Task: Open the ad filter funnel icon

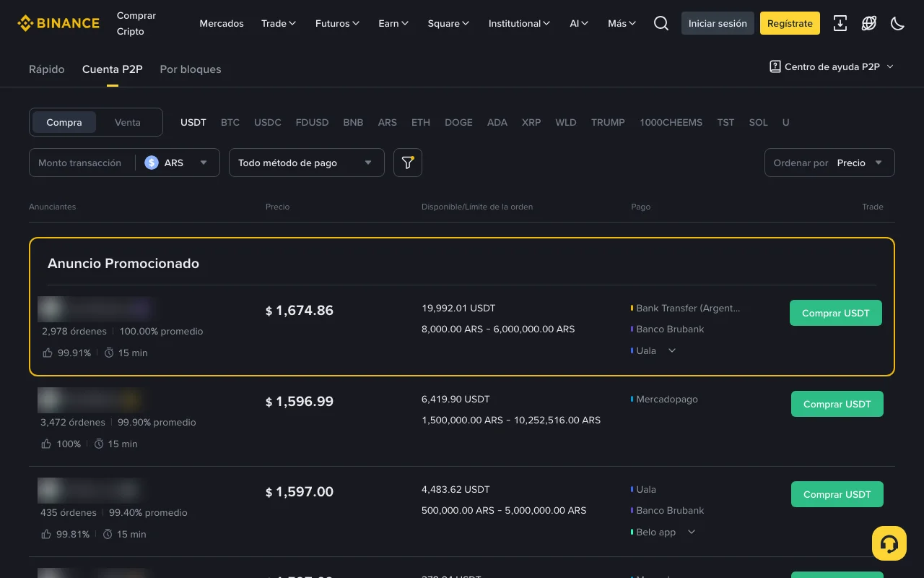Action: click(x=408, y=163)
